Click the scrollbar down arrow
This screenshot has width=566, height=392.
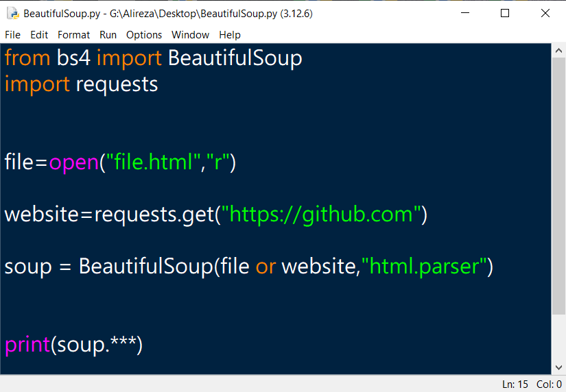[558, 367]
